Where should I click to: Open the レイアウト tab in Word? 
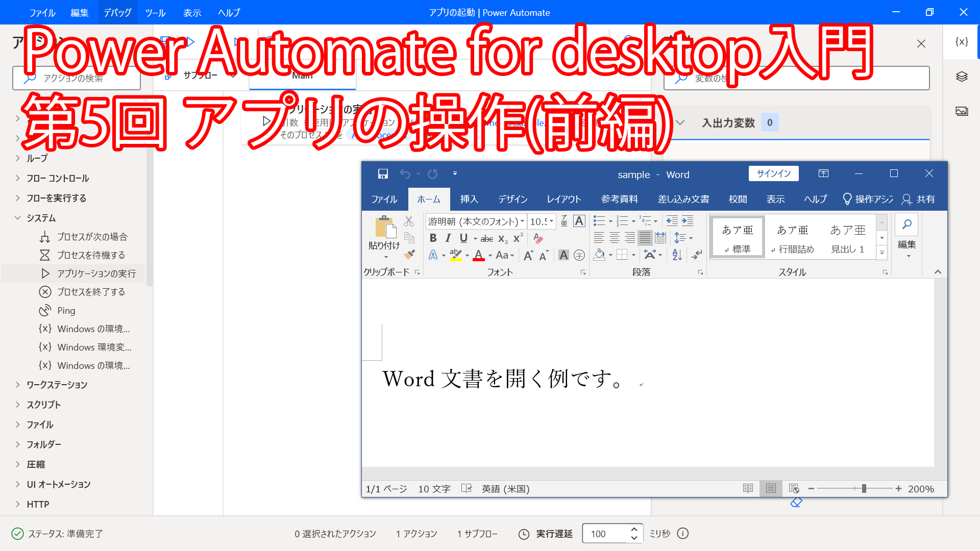point(564,199)
